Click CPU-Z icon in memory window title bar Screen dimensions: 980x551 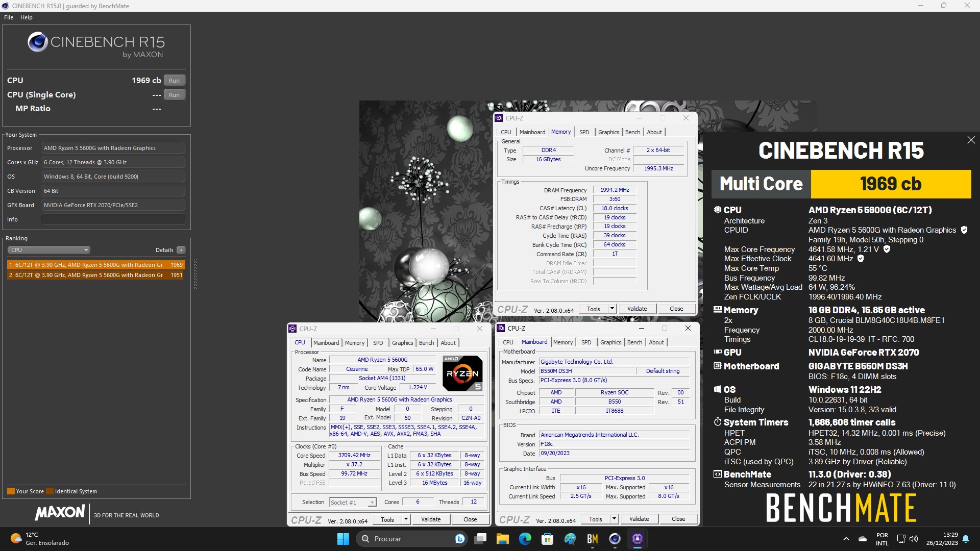point(499,118)
